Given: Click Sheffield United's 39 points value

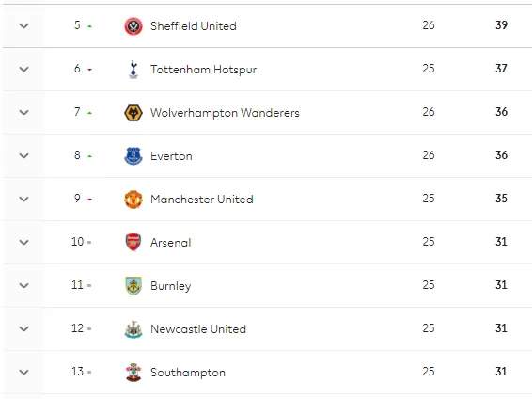Looking at the screenshot, I should [501, 25].
